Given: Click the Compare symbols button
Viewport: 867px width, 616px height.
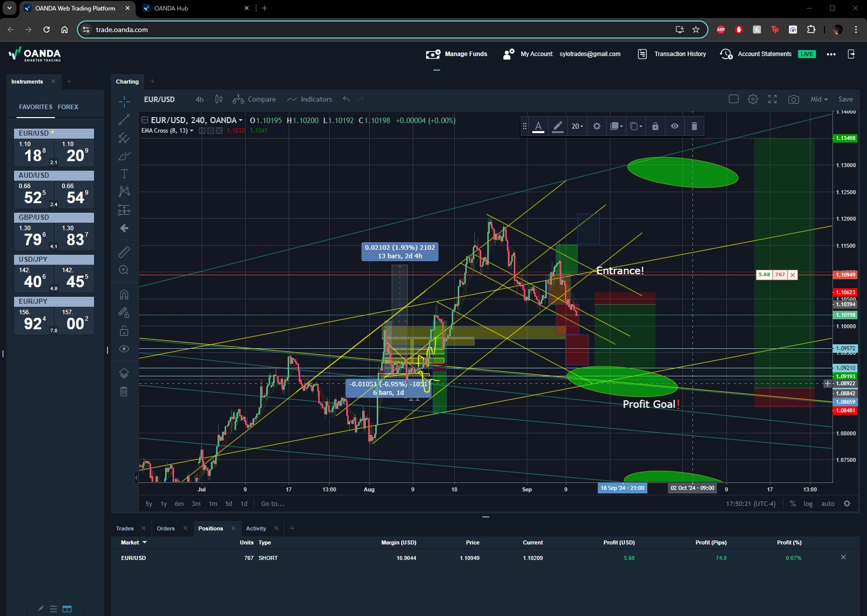Looking at the screenshot, I should 254,99.
